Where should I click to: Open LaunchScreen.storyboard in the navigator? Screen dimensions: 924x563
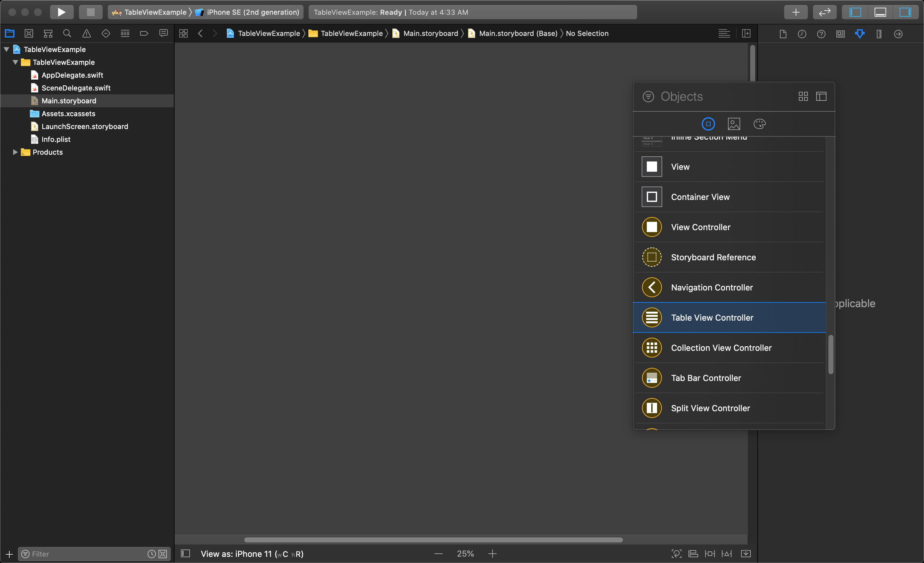tap(85, 126)
